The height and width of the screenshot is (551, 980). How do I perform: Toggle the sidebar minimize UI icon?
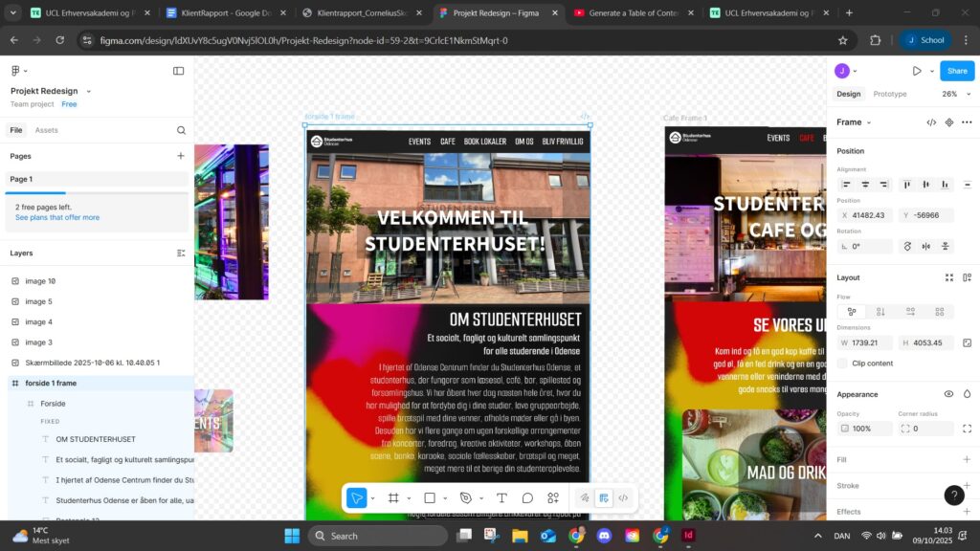(x=178, y=71)
